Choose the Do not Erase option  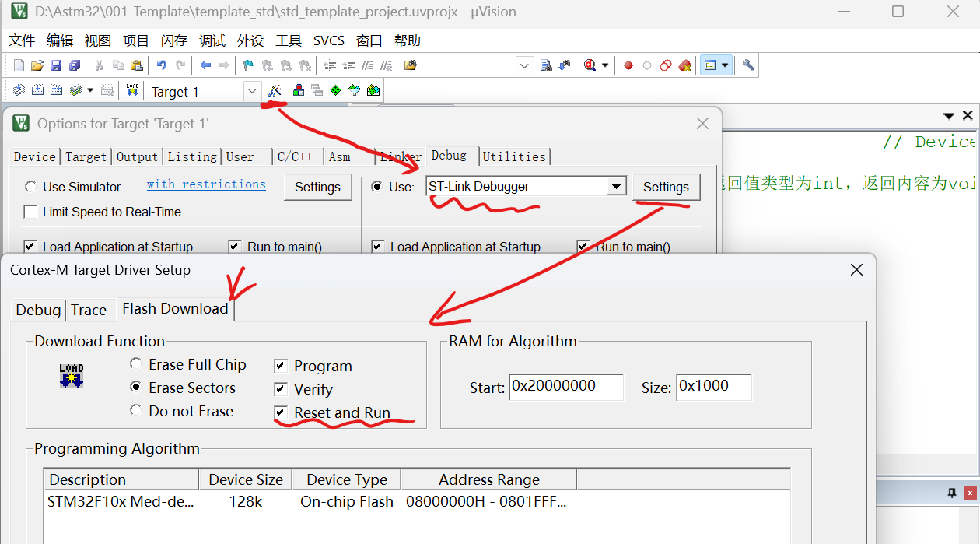coord(136,410)
